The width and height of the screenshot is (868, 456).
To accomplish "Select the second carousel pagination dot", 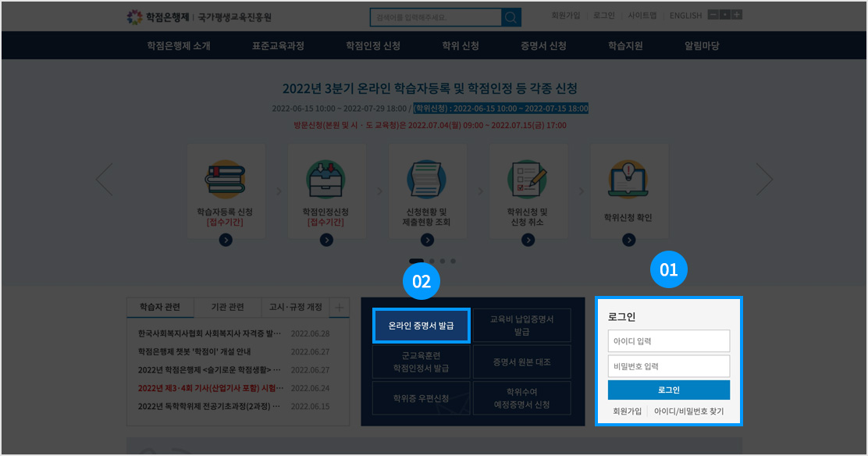I will pyautogui.click(x=432, y=262).
